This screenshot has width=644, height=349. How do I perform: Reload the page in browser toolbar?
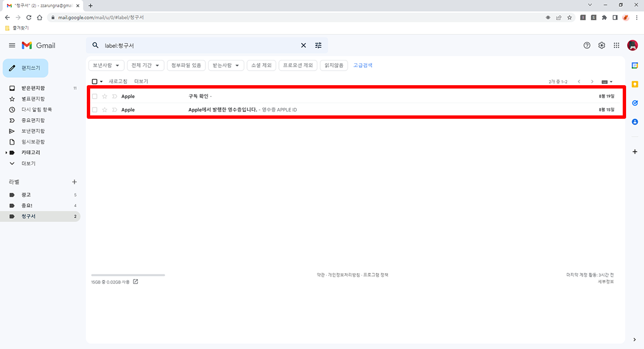pos(29,17)
